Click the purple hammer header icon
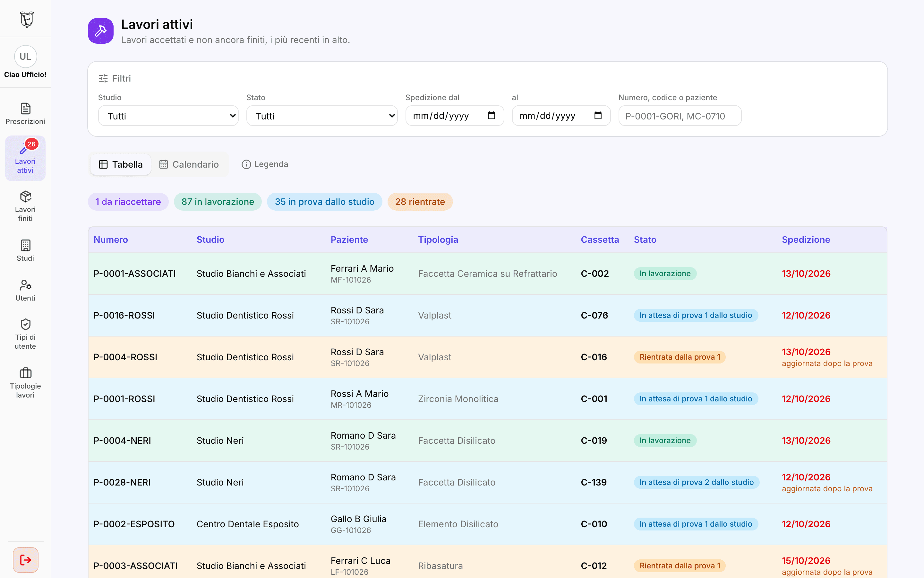The width and height of the screenshot is (924, 578). click(101, 31)
